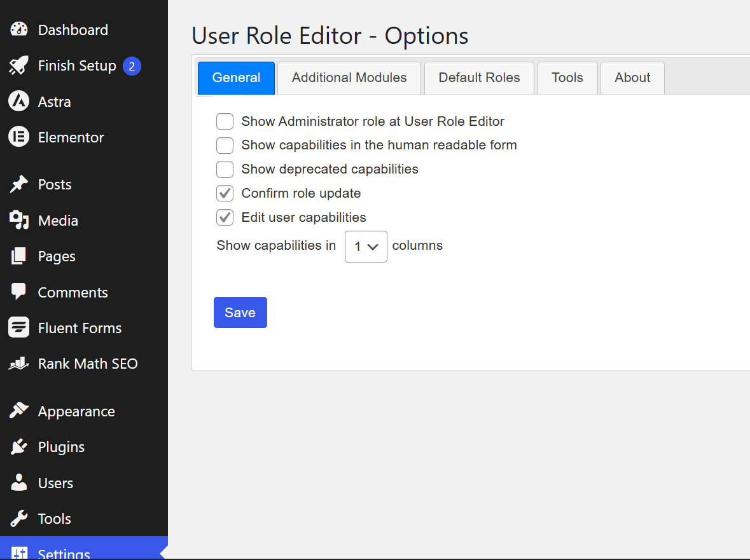Viewport: 750px width, 560px height.
Task: Click the Pages icon in sidebar
Action: 19,256
